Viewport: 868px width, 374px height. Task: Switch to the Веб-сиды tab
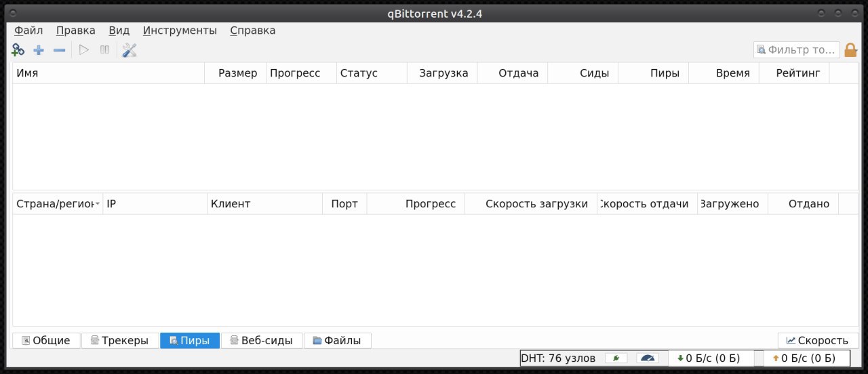[x=262, y=340]
